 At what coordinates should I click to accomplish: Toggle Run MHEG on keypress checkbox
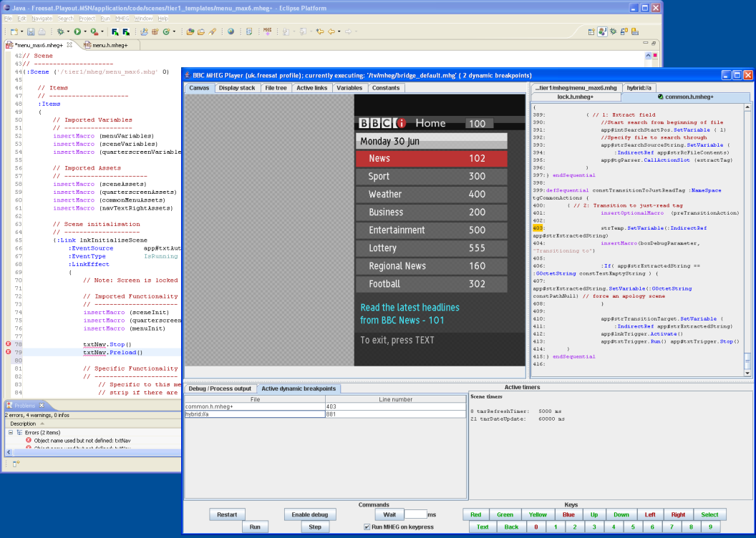click(x=367, y=527)
